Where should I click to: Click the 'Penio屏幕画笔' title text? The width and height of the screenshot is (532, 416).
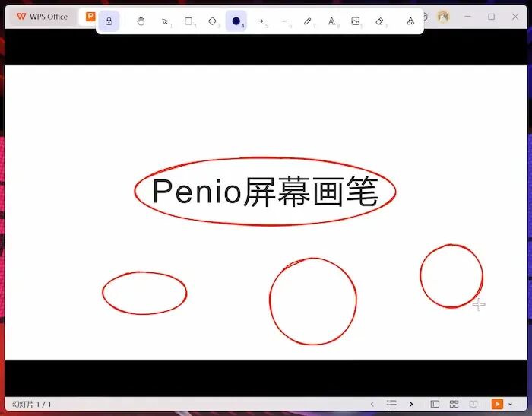tap(265, 192)
